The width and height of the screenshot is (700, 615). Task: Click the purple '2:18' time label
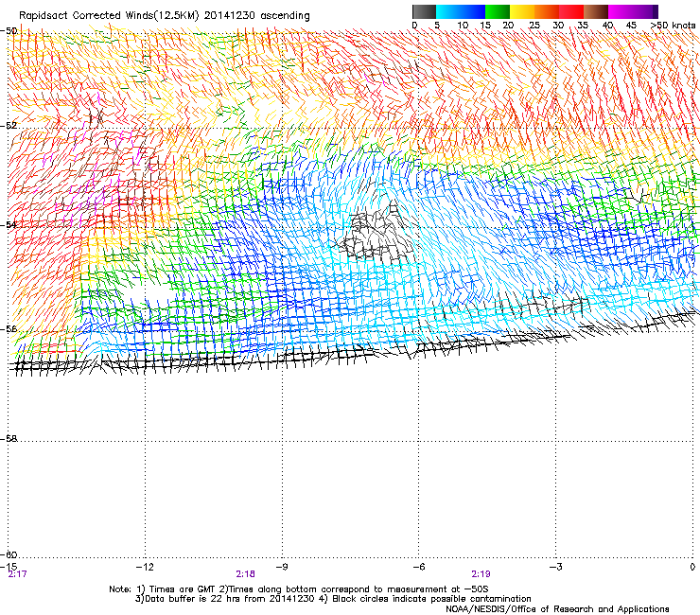246,574
